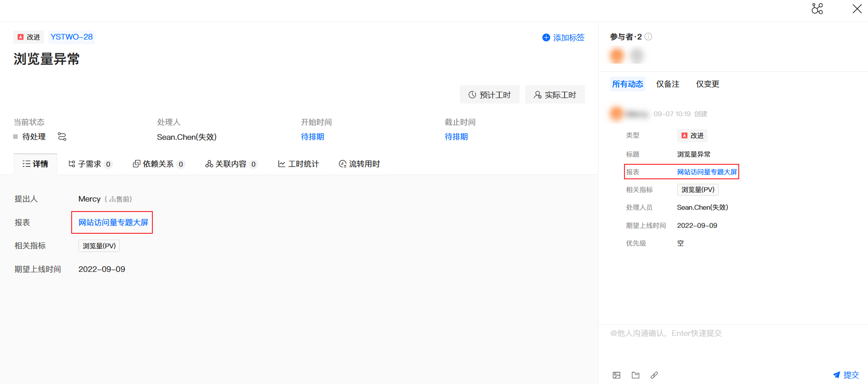The height and width of the screenshot is (384, 868).
Task: Open issue ID YSTWO-28 link
Action: [72, 37]
